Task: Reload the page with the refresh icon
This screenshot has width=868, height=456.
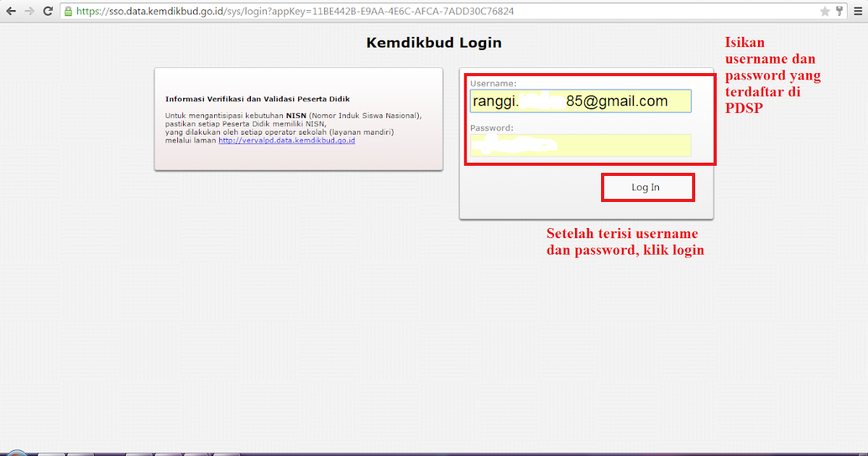Action: pyautogui.click(x=48, y=12)
